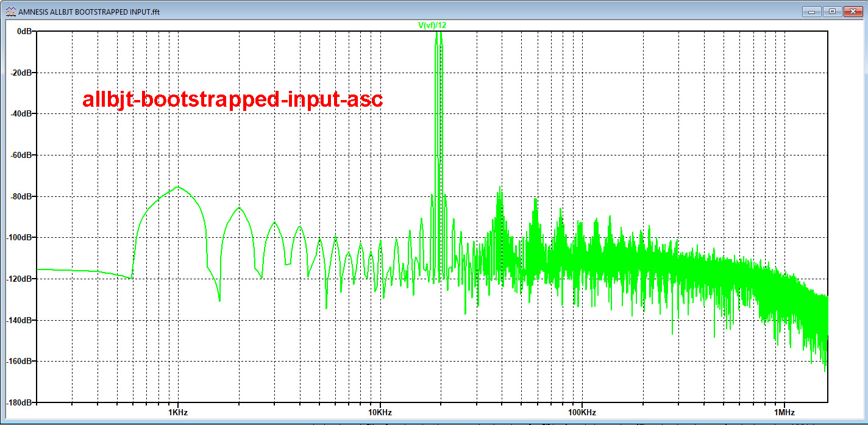Click the 10KHz frequency axis label

379,412
